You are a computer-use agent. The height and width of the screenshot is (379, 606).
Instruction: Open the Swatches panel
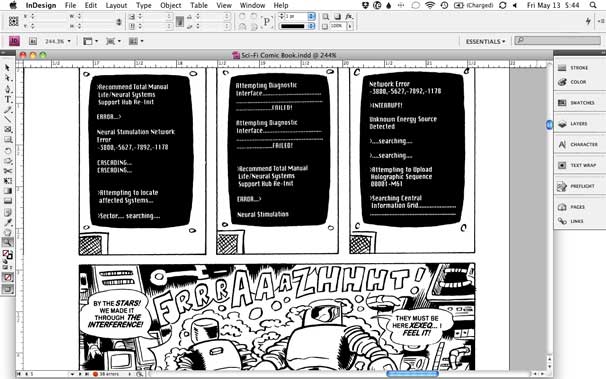coord(576,103)
